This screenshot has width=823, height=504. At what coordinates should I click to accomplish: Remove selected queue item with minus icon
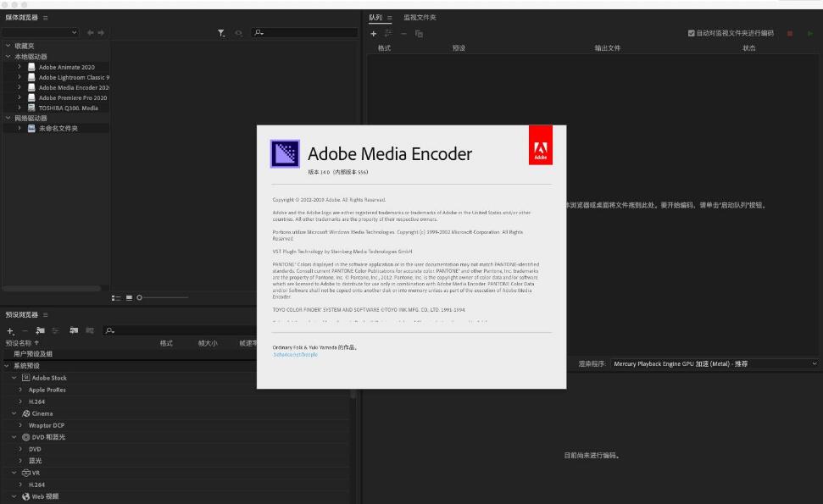tap(403, 33)
